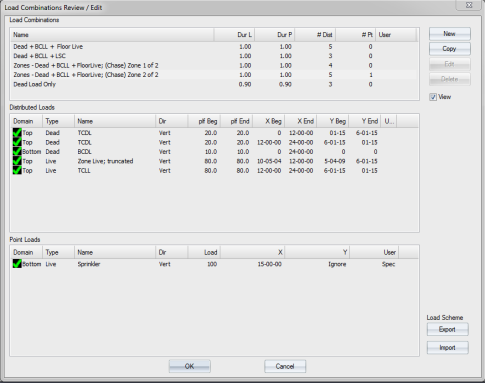Click the Y Beg column header
485x383 pixels.
point(333,121)
